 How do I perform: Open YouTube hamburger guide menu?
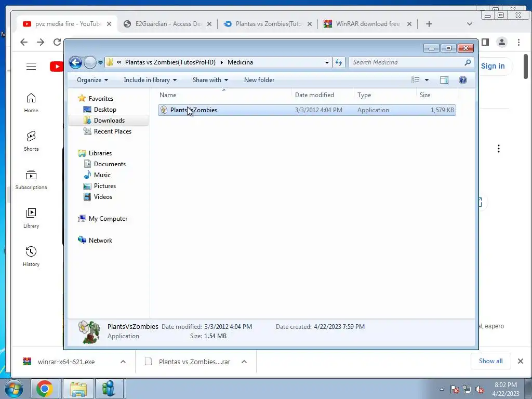[x=31, y=66]
